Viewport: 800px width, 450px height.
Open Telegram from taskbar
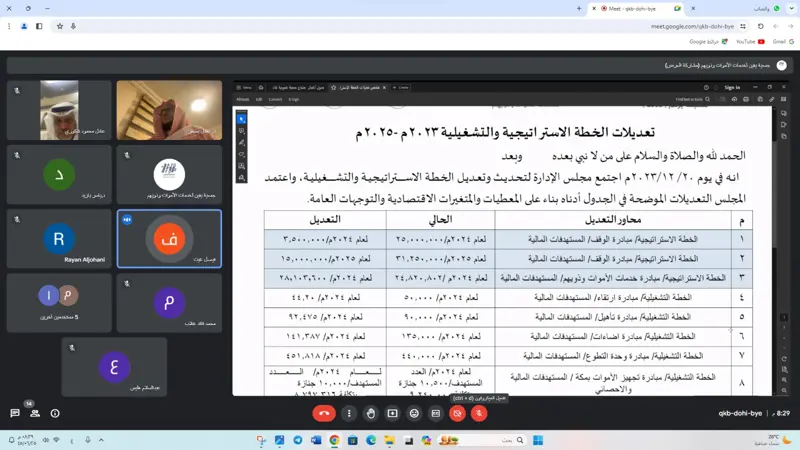point(297,440)
